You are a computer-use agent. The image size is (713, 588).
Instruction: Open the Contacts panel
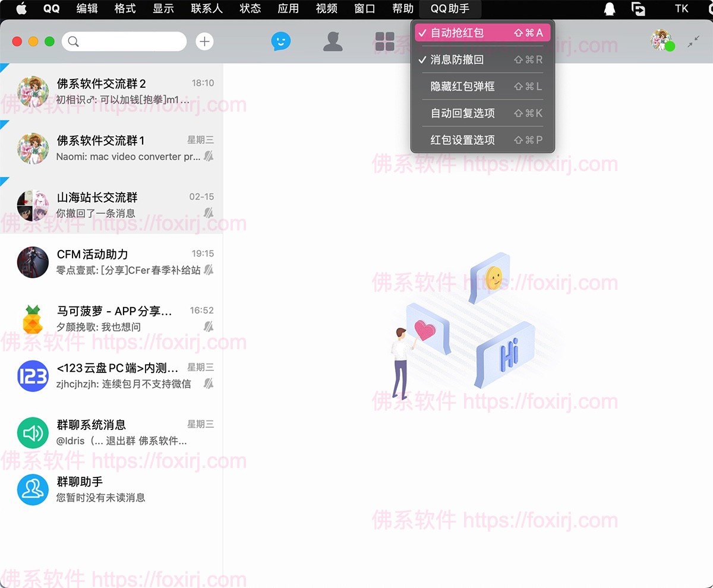[333, 42]
